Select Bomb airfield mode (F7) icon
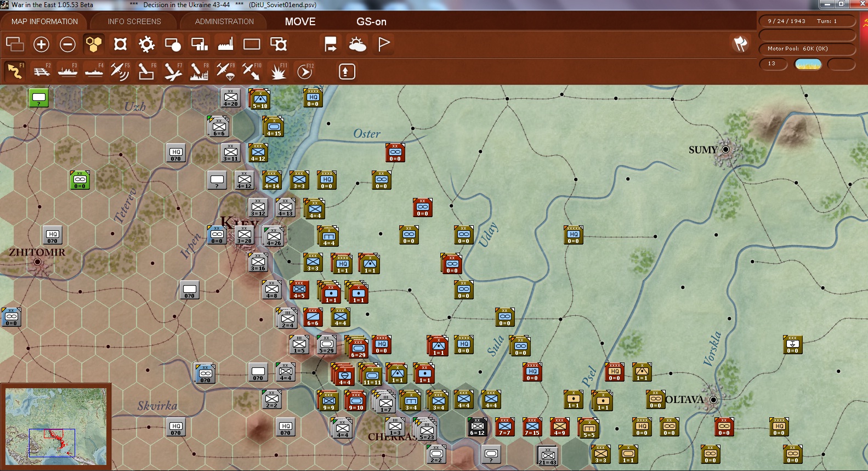This screenshot has width=868, height=471. [173, 71]
